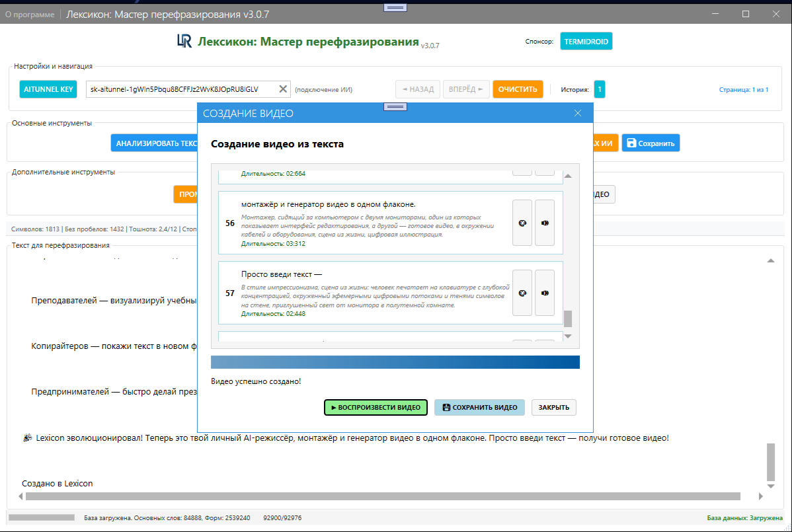Clear the AITUNNEL key field with X
The height and width of the screenshot is (532, 792).
tap(283, 89)
